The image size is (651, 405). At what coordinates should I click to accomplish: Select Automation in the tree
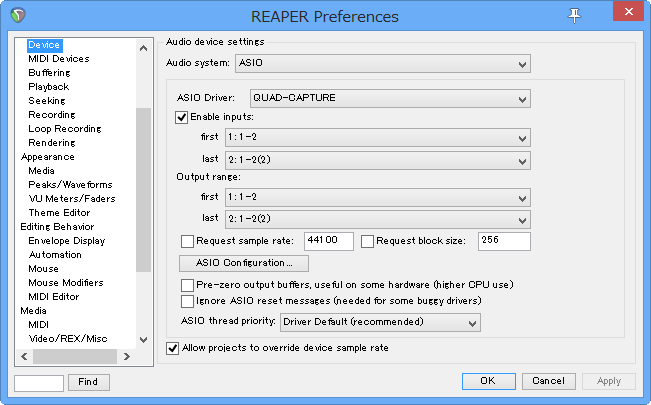pos(55,255)
